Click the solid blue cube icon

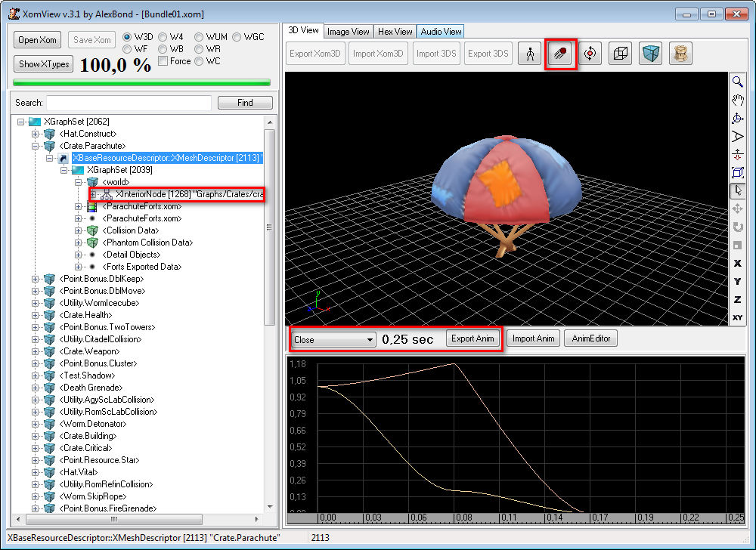(650, 54)
